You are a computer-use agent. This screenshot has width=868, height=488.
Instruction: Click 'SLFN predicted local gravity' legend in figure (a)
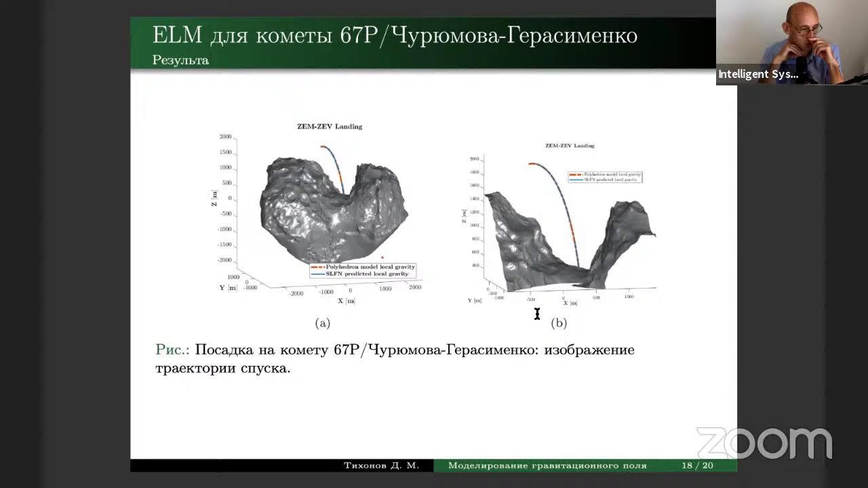[367, 274]
